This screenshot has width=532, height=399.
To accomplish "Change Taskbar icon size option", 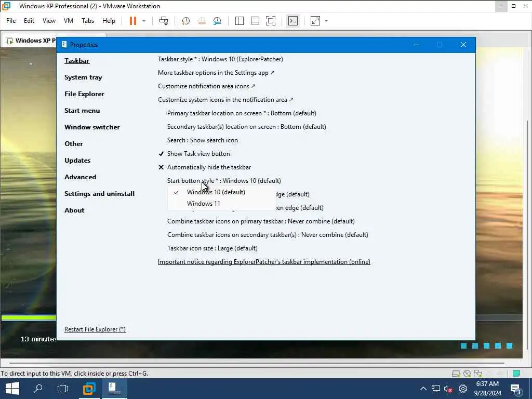I will pyautogui.click(x=212, y=248).
